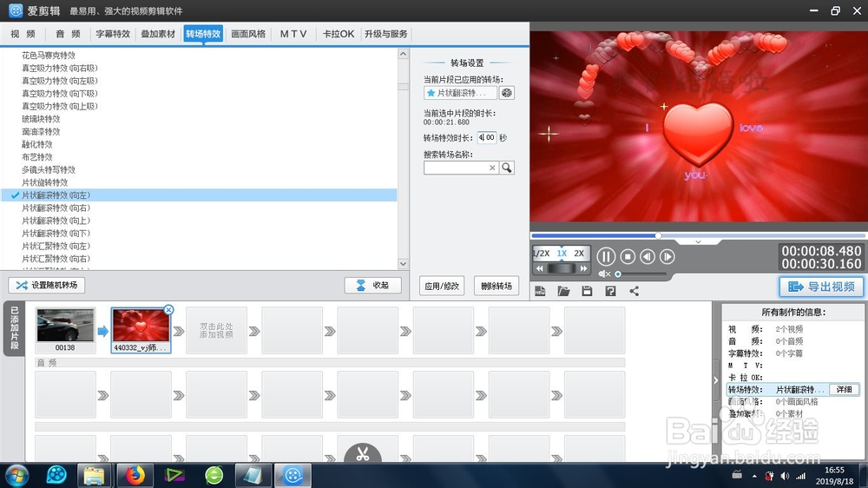Click the fast-forward double-arrow icon

(x=583, y=268)
